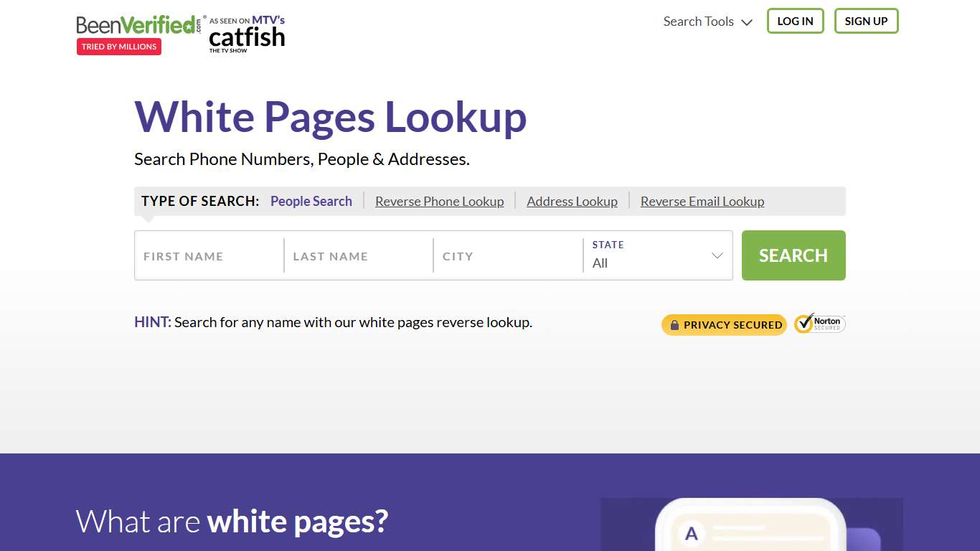Click the padlock on the Privacy Secured badge
Viewport: 980px width, 551px height.
pyautogui.click(x=674, y=324)
